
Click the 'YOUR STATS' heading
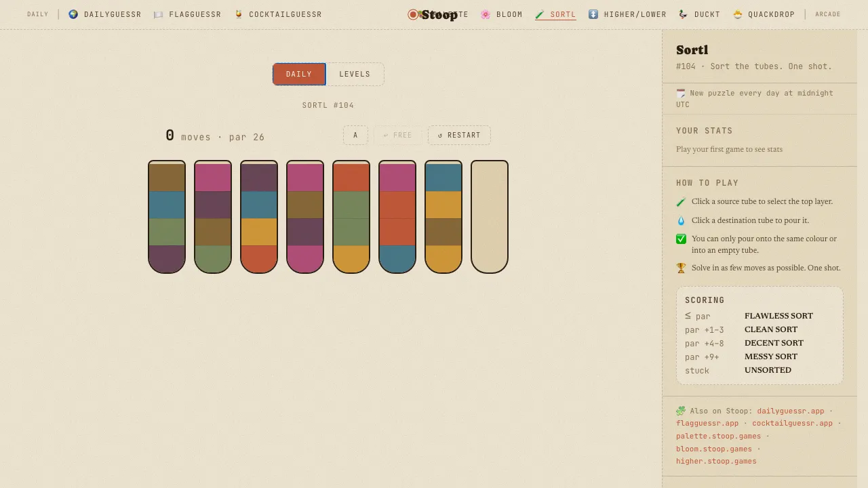[x=705, y=131]
